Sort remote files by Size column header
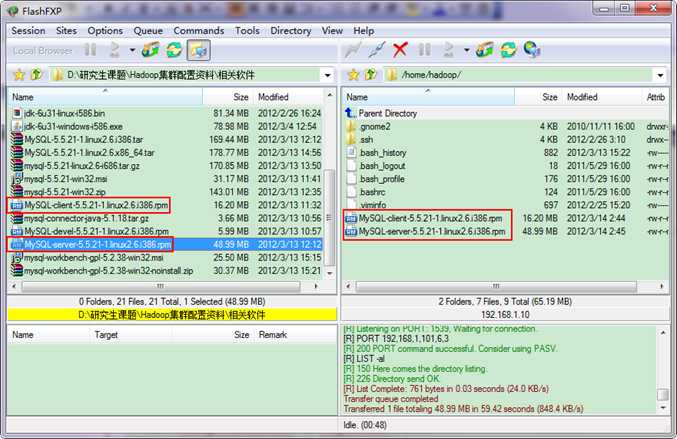The height and width of the screenshot is (439, 677). pos(538,97)
